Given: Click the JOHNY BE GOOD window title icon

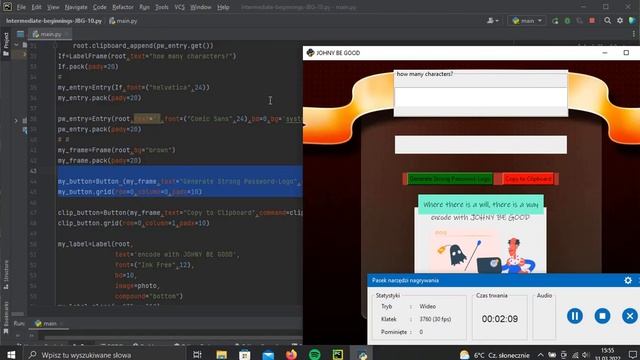Looking at the screenshot, I should (310, 53).
